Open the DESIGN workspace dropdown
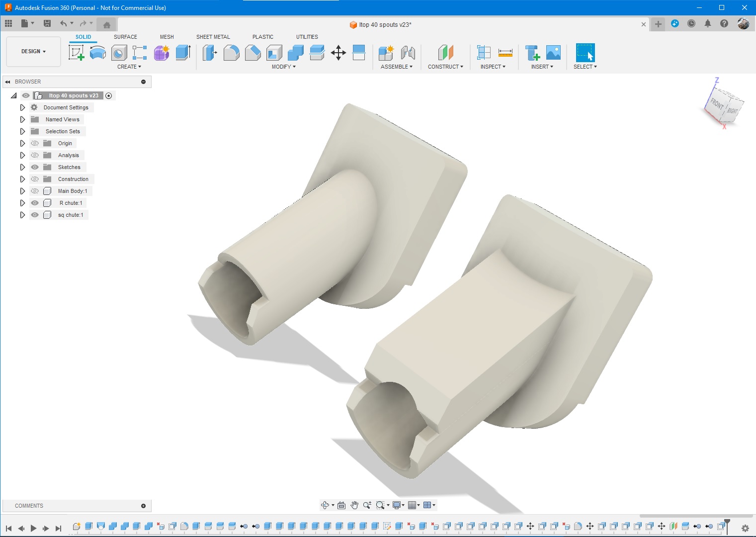Viewport: 756px width, 537px height. pyautogui.click(x=33, y=51)
